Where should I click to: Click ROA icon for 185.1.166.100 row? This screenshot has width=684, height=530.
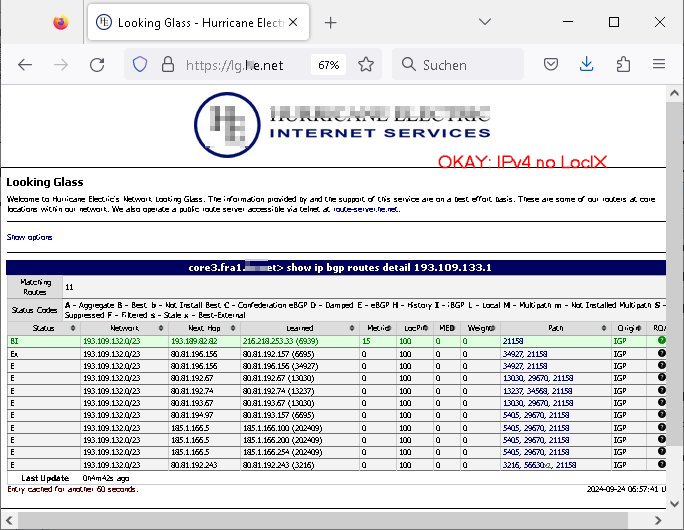click(662, 427)
